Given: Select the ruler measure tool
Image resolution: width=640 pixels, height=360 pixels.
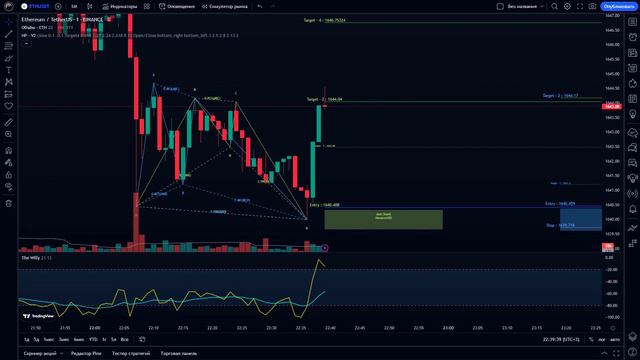Looking at the screenshot, I should (x=9, y=122).
